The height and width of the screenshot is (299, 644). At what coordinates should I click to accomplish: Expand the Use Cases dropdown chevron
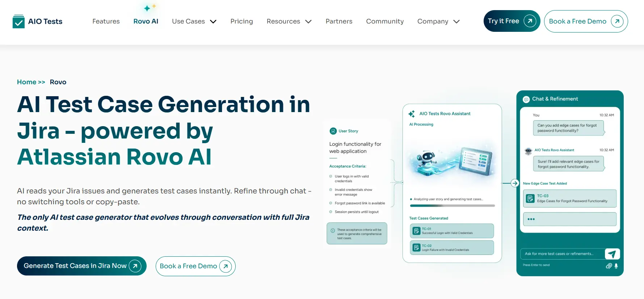(x=213, y=22)
